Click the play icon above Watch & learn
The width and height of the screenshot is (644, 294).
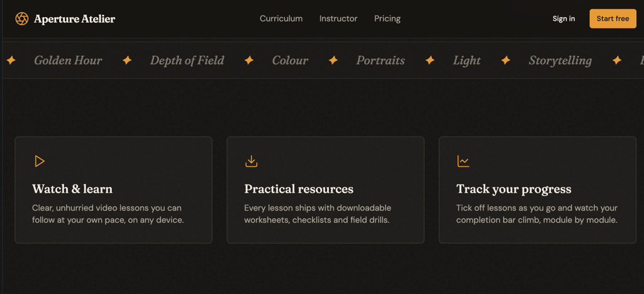tap(40, 161)
